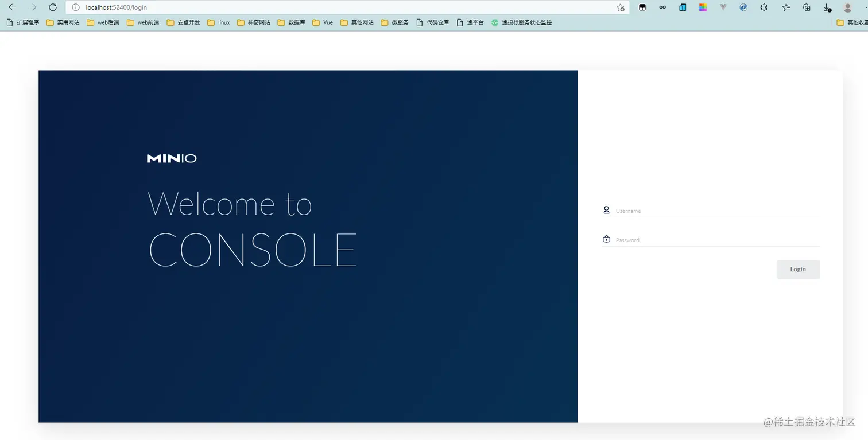The height and width of the screenshot is (440, 868).
Task: Open the Collections icon
Action: pyautogui.click(x=807, y=7)
